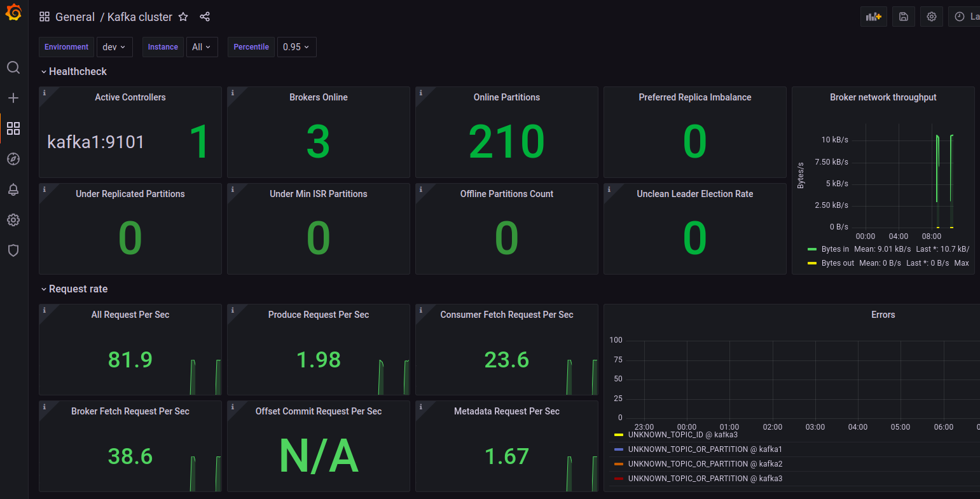Open the time range picker clock
Image resolution: width=980 pixels, height=499 pixels.
[x=964, y=17]
